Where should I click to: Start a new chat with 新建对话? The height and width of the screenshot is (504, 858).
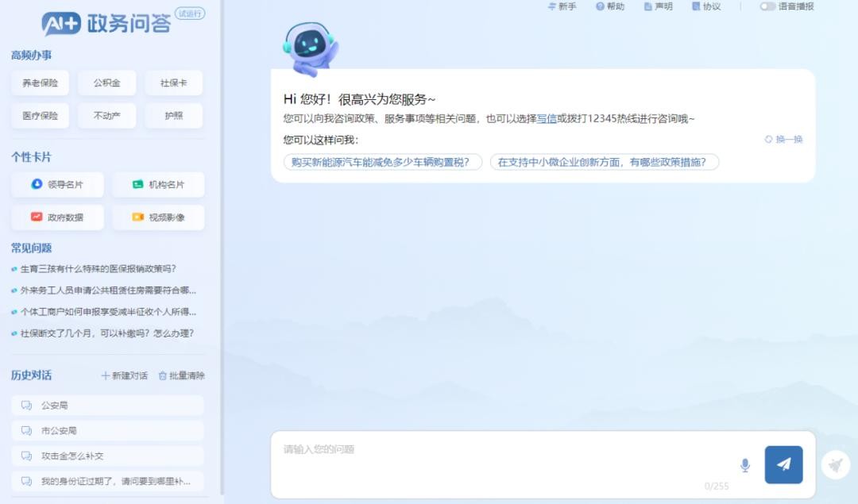click(125, 375)
